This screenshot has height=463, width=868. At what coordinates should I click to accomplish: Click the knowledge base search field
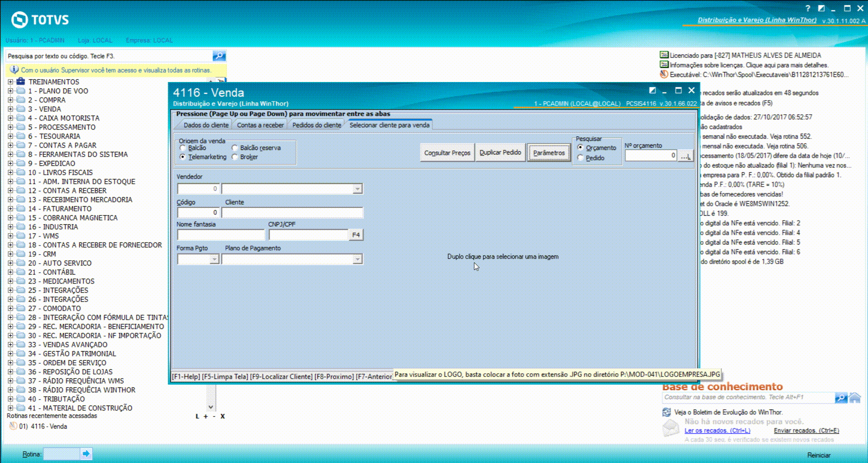point(748,397)
